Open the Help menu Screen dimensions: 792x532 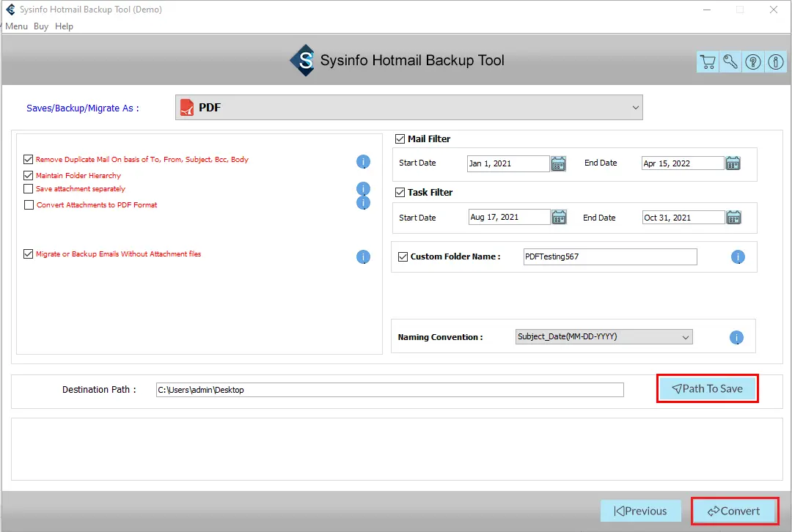point(64,26)
